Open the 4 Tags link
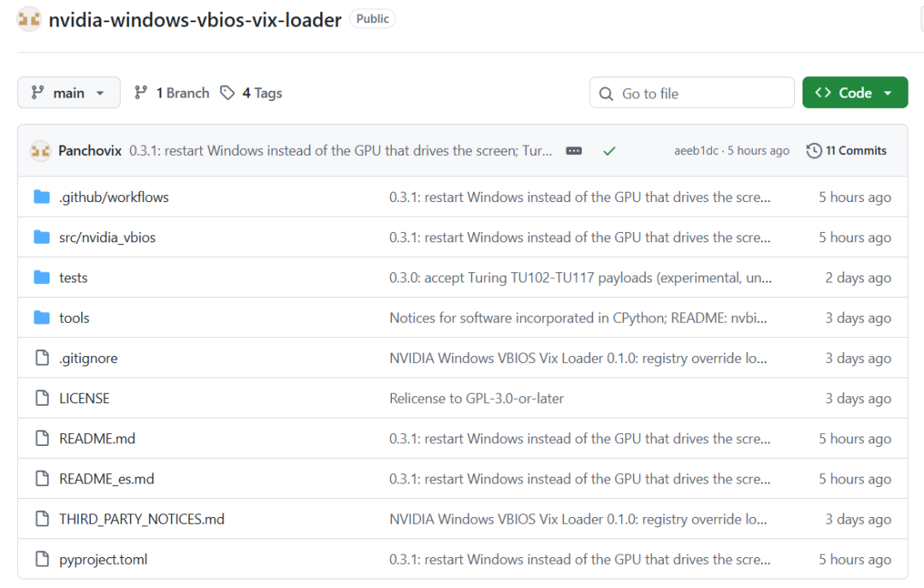Viewport: 924px width, 588px height. [252, 92]
